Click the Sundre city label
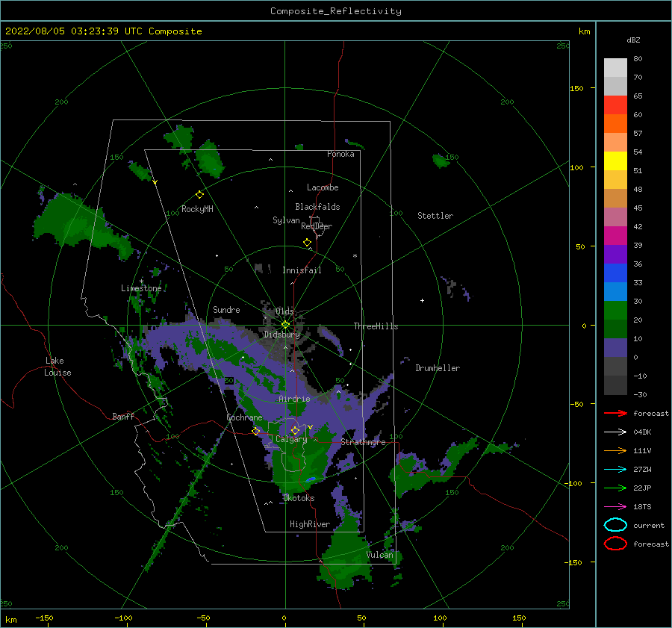 click(226, 309)
